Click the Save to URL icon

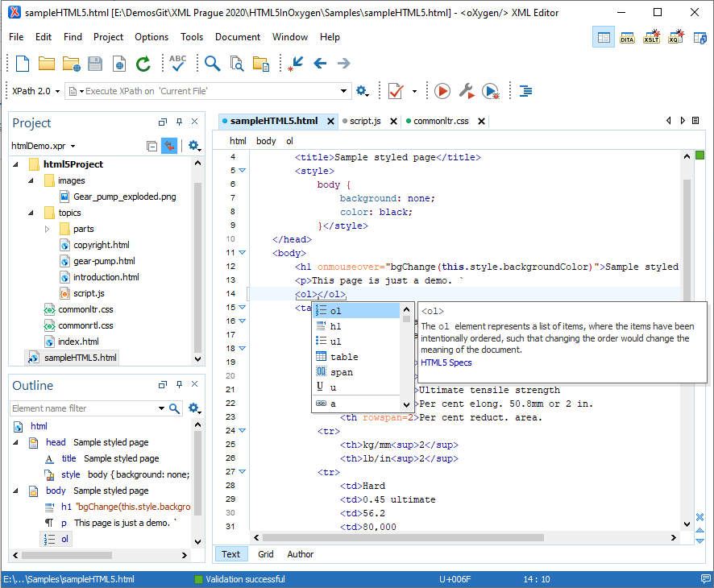(118, 64)
